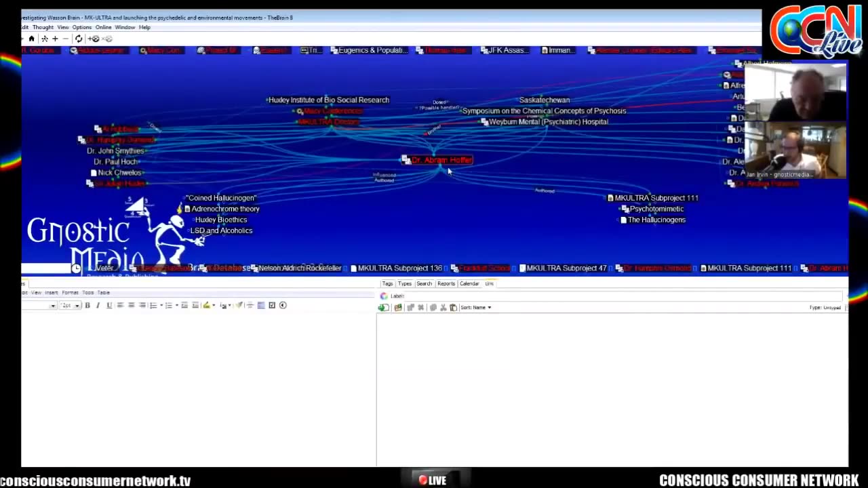The image size is (868, 488).
Task: Switch to the Tags tab
Action: 388,283
